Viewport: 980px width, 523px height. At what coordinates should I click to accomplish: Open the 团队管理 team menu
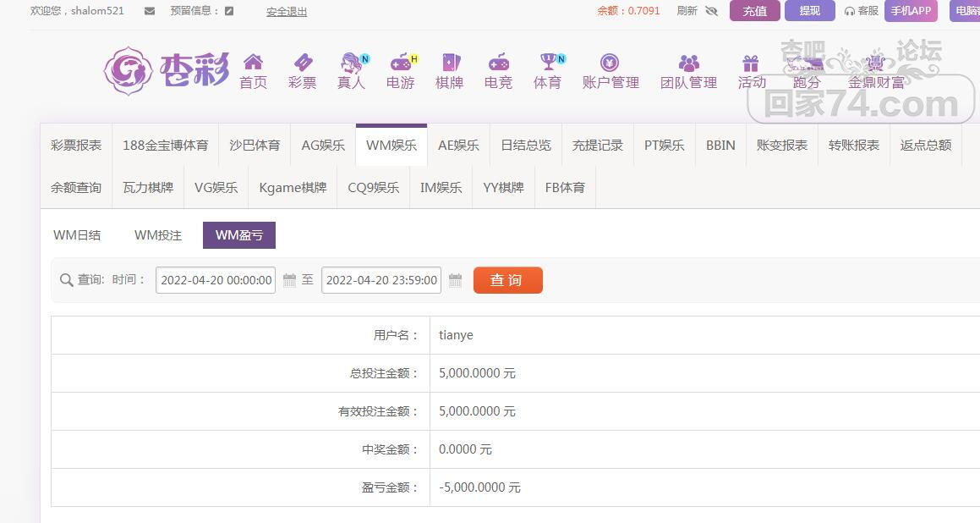coord(688,72)
